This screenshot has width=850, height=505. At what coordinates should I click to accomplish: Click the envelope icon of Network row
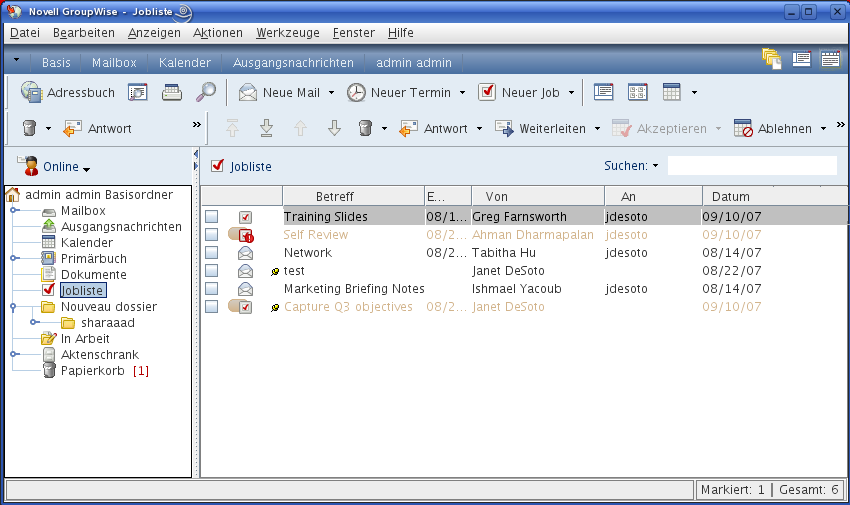[246, 253]
